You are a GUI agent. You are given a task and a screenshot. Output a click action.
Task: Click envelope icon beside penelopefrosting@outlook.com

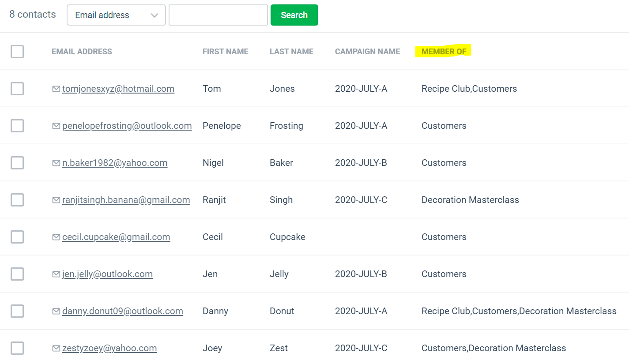[x=56, y=126]
